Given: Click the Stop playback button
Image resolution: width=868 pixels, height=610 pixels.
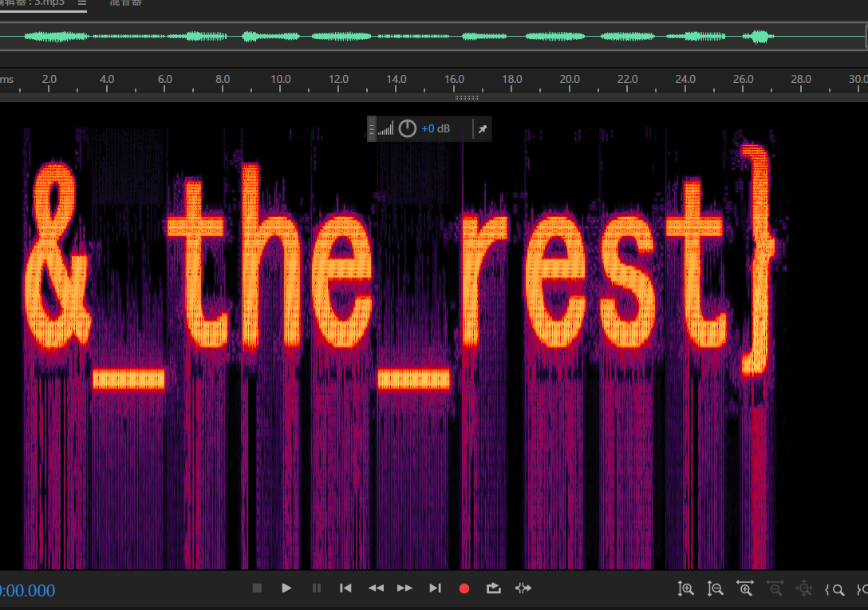Looking at the screenshot, I should coord(257,588).
